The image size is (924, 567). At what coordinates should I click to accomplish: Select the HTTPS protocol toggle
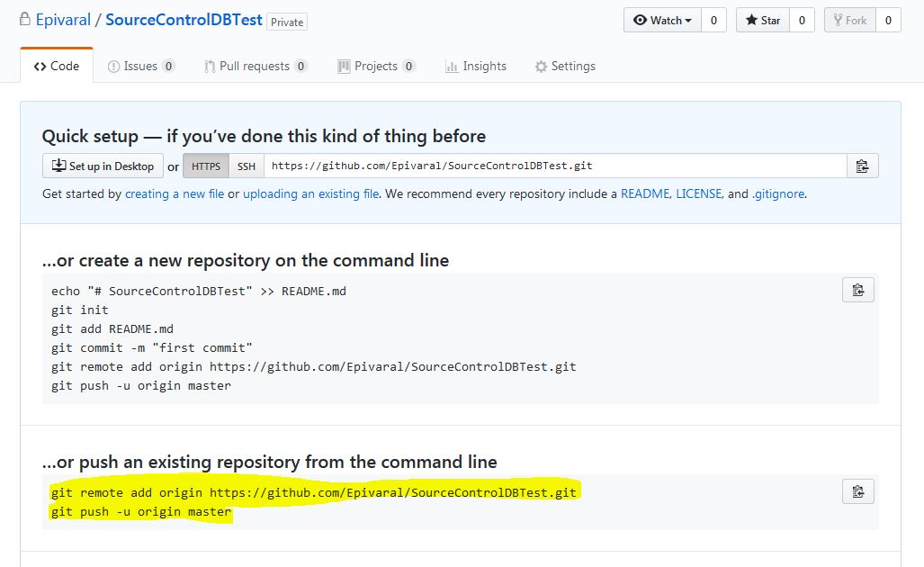(206, 166)
